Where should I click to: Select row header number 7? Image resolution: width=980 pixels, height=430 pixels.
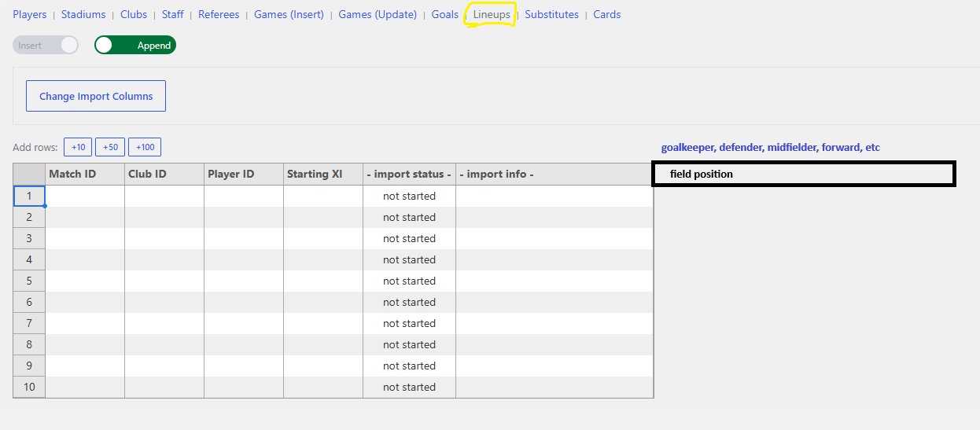29,323
